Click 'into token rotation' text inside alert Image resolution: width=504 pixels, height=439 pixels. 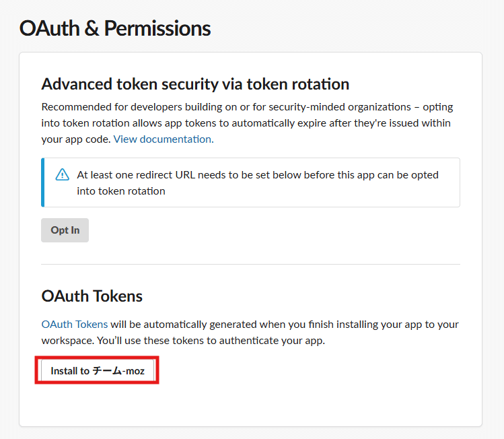point(121,191)
